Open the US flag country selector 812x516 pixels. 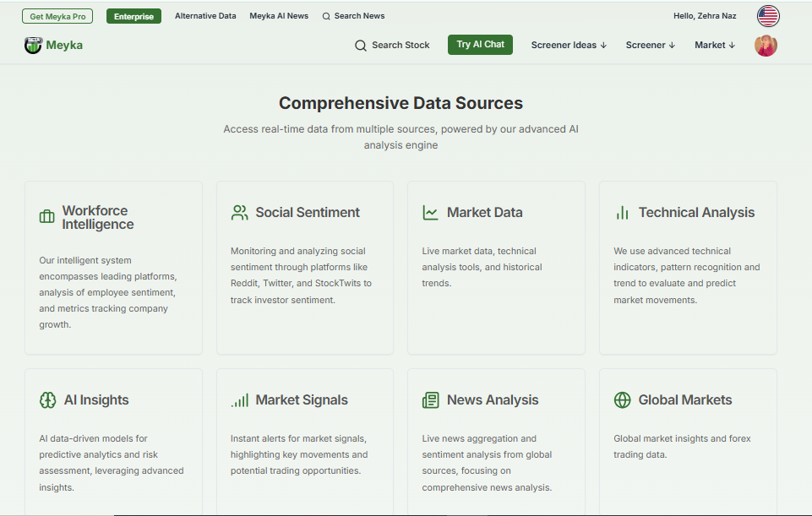[767, 16]
